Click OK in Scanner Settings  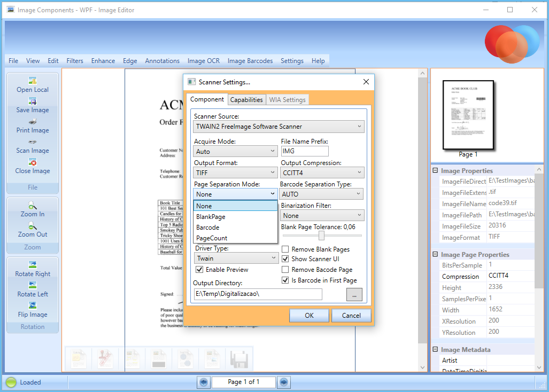click(309, 316)
